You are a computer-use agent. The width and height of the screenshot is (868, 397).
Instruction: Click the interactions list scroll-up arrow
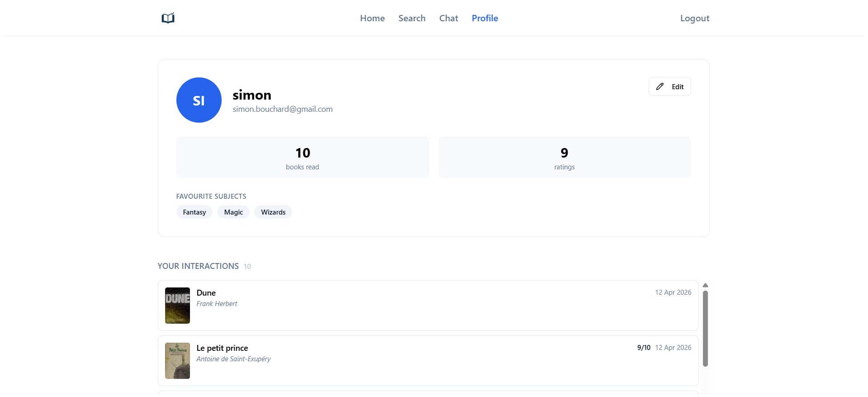tap(705, 285)
